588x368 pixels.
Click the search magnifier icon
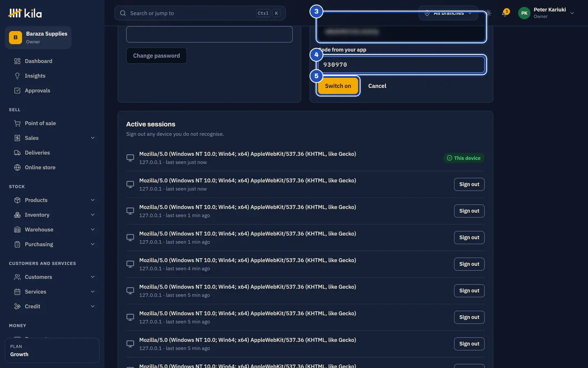coord(123,13)
